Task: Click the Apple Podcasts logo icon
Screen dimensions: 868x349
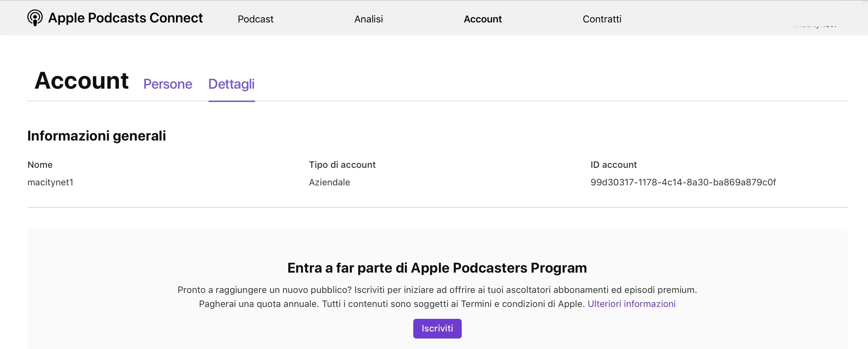Action: click(35, 18)
